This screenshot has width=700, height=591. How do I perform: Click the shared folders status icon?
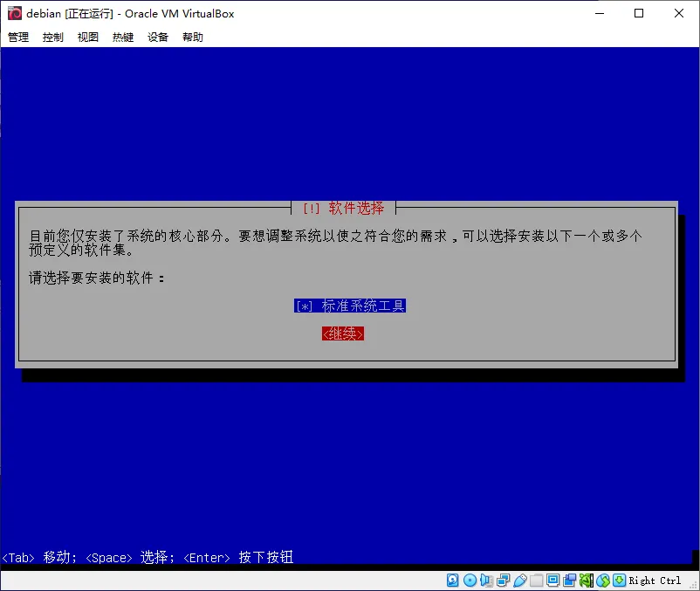click(x=536, y=581)
